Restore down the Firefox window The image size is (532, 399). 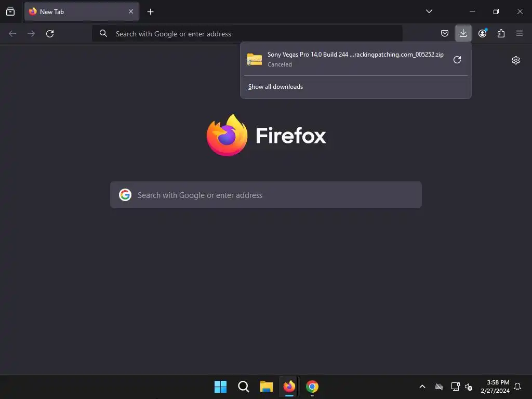coord(496,11)
